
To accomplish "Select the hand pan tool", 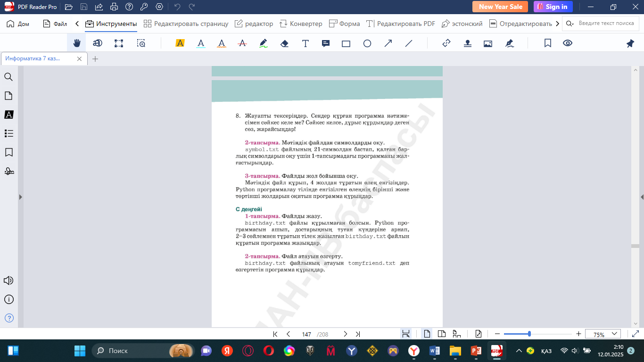I will [x=77, y=43].
